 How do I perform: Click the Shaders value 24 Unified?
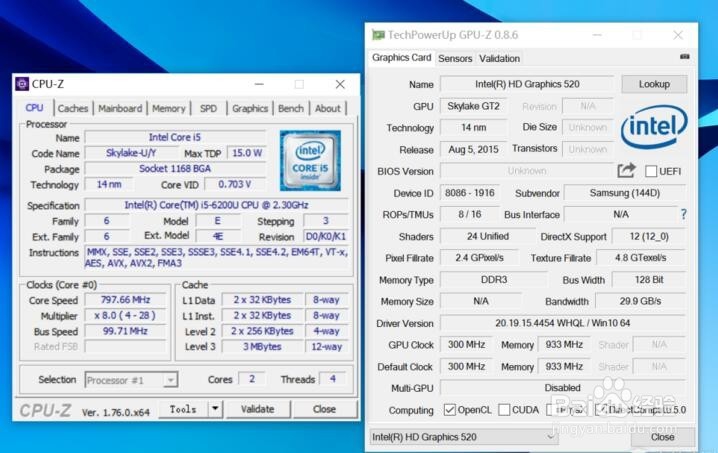488,236
